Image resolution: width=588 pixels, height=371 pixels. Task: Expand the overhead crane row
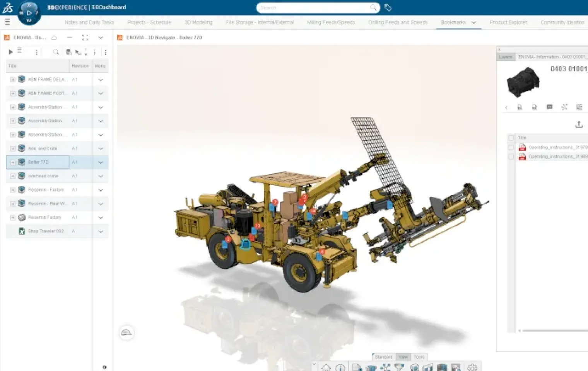(x=13, y=176)
